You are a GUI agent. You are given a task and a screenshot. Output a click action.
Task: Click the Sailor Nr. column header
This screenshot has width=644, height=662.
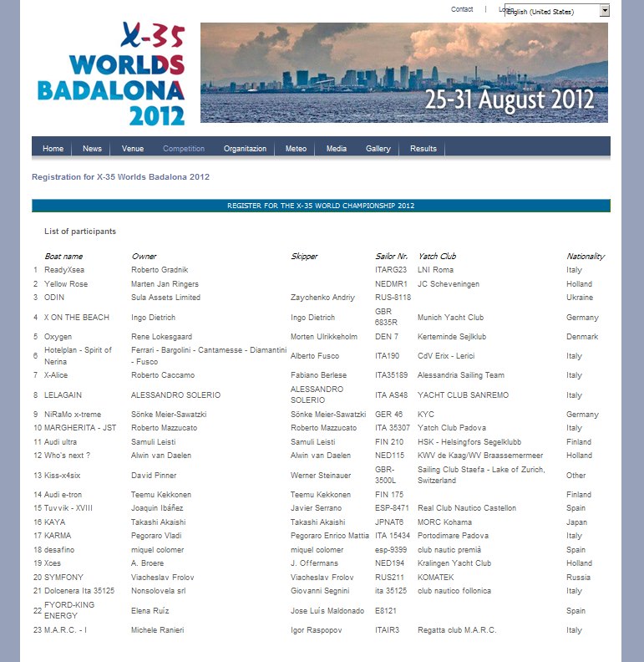click(x=392, y=257)
